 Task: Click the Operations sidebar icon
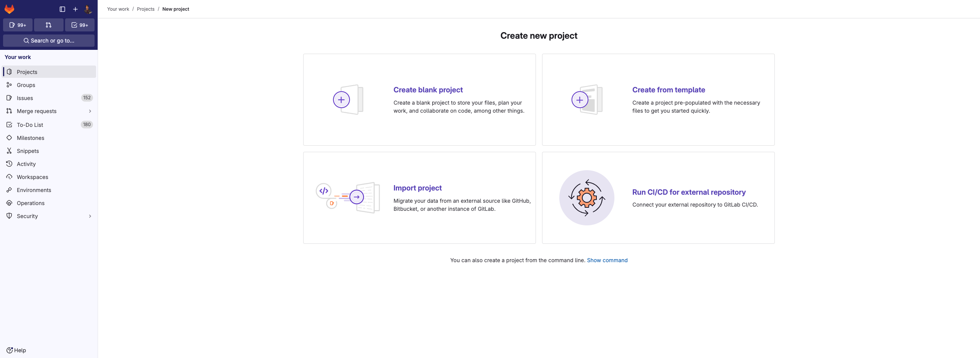click(x=9, y=203)
